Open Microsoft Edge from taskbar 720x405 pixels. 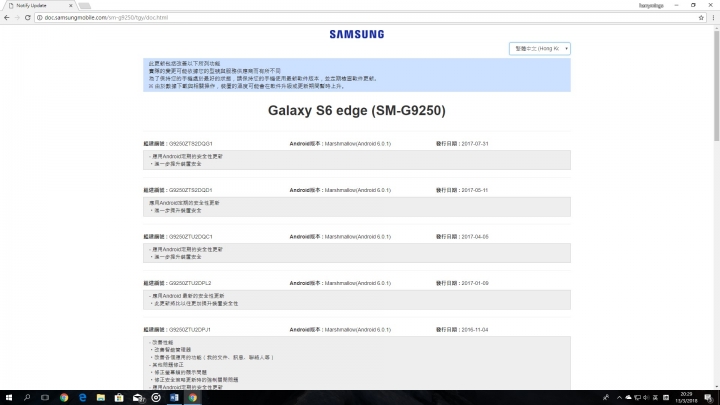pos(82,398)
